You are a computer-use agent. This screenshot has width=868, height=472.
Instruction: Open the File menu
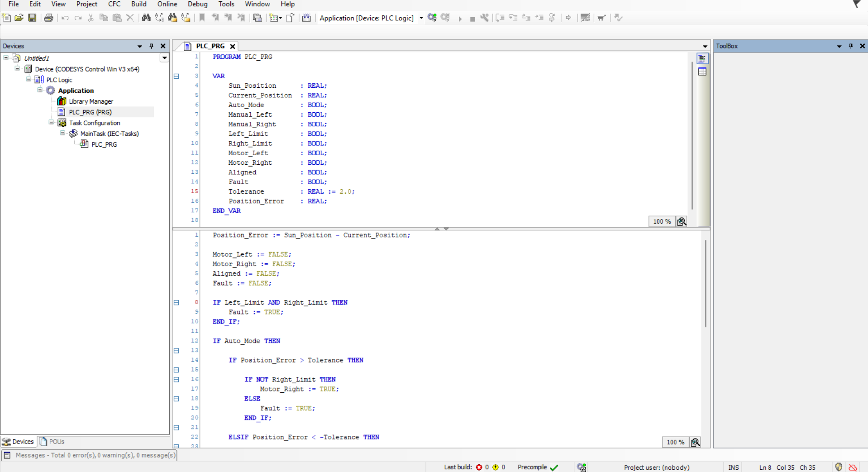(x=14, y=4)
